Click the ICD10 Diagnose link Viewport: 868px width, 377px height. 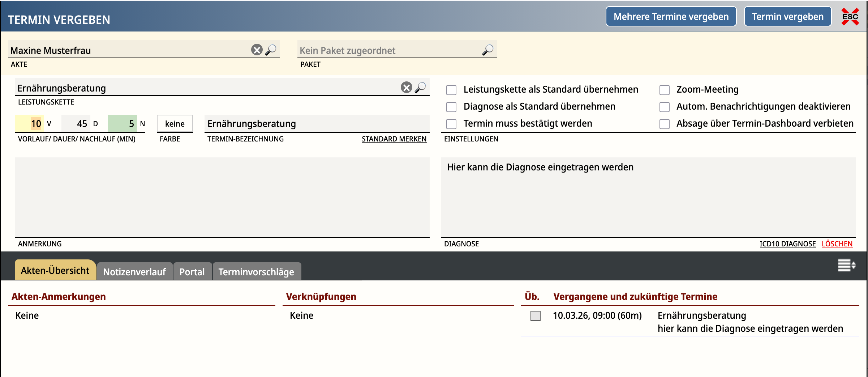pos(787,244)
